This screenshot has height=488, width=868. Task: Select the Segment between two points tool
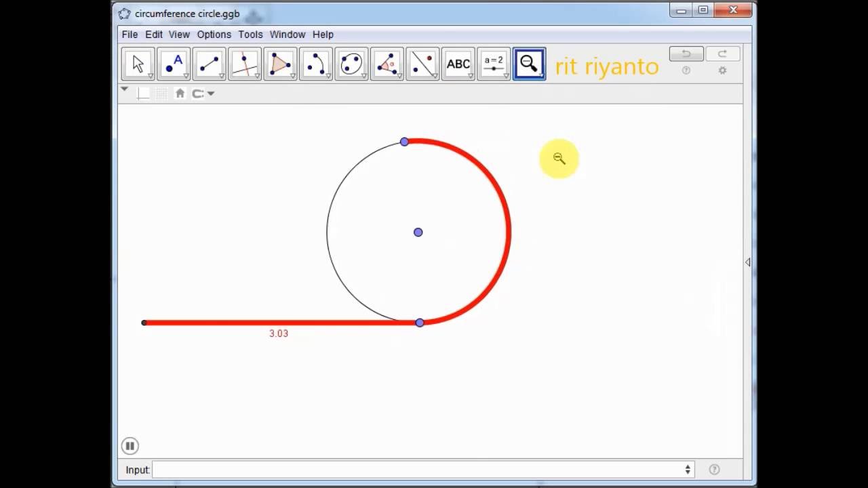tap(209, 64)
